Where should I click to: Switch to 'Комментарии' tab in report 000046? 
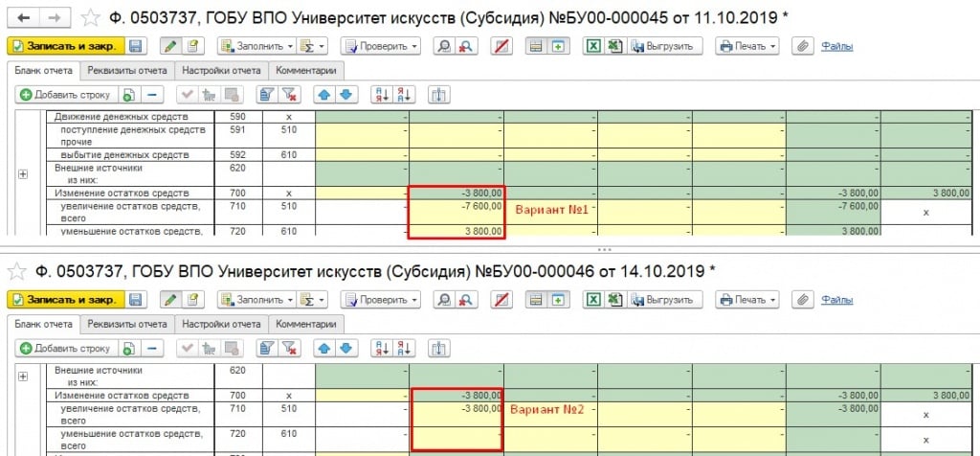point(306,324)
